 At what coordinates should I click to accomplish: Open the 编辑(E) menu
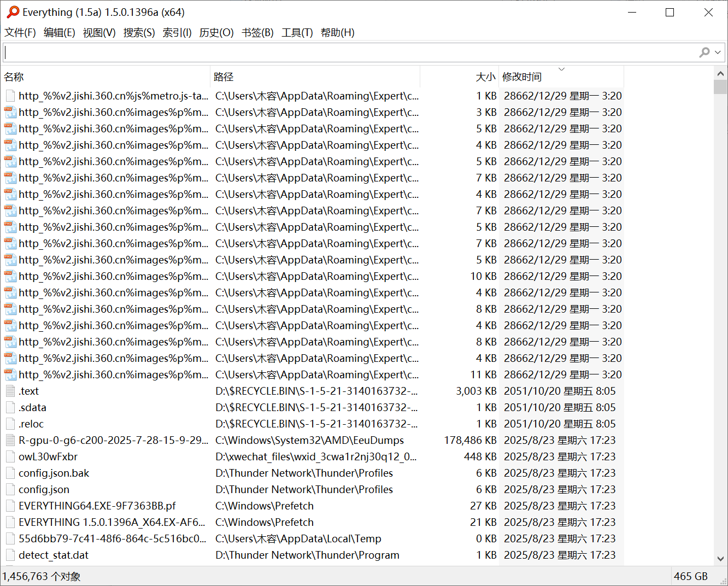pyautogui.click(x=60, y=33)
